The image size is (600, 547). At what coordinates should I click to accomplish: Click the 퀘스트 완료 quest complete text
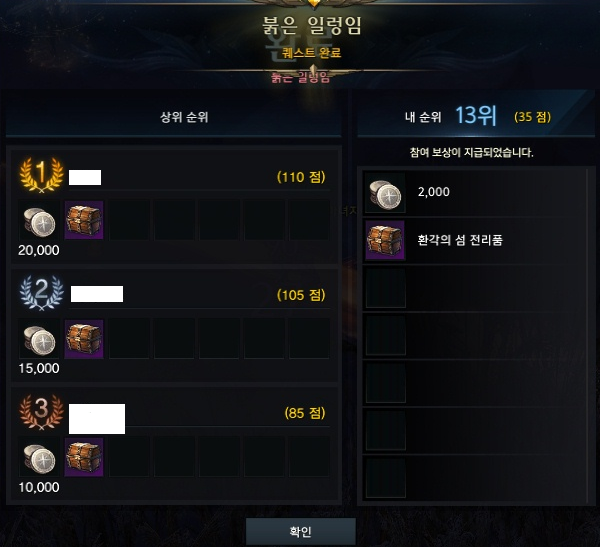[x=311, y=53]
